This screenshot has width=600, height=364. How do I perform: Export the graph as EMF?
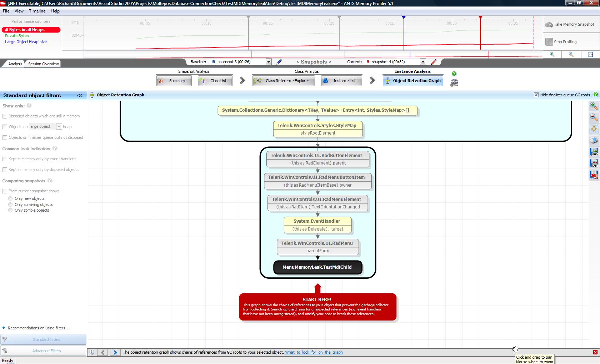tap(594, 163)
